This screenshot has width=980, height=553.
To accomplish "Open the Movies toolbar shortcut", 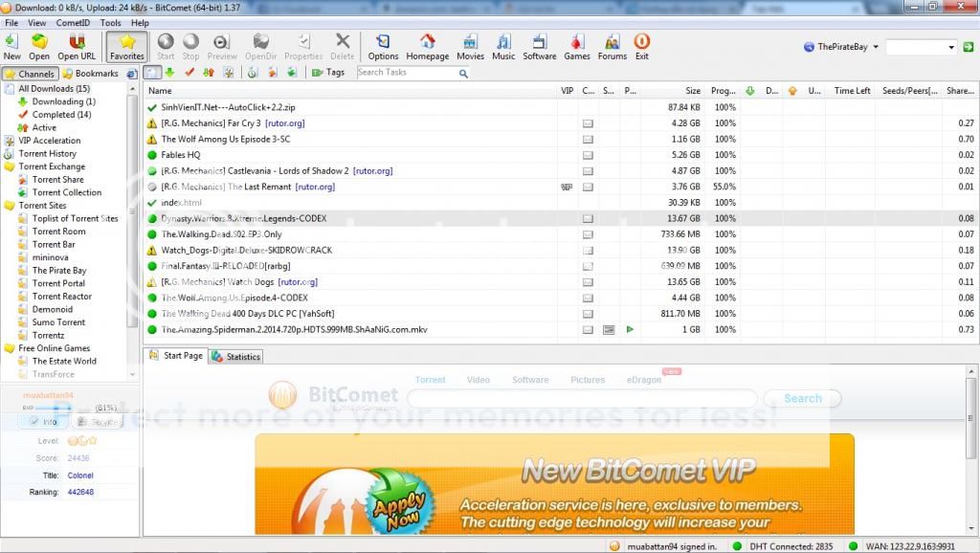I will 470,48.
